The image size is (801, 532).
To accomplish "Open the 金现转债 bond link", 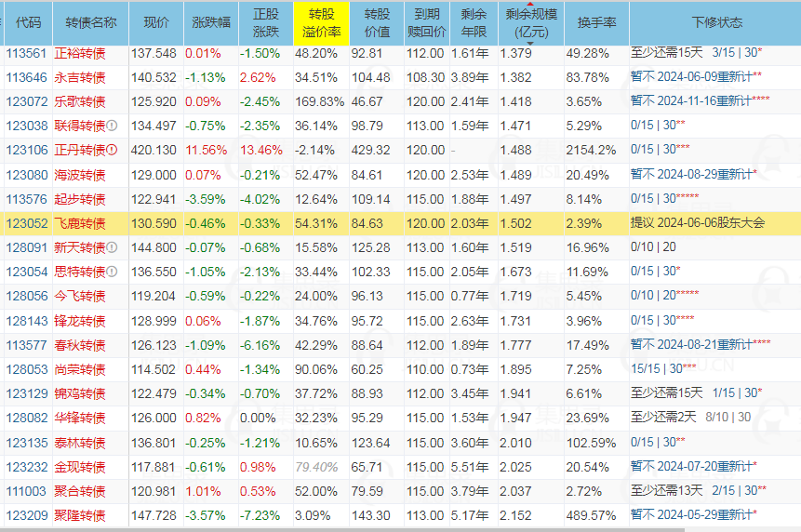I will tap(80, 467).
